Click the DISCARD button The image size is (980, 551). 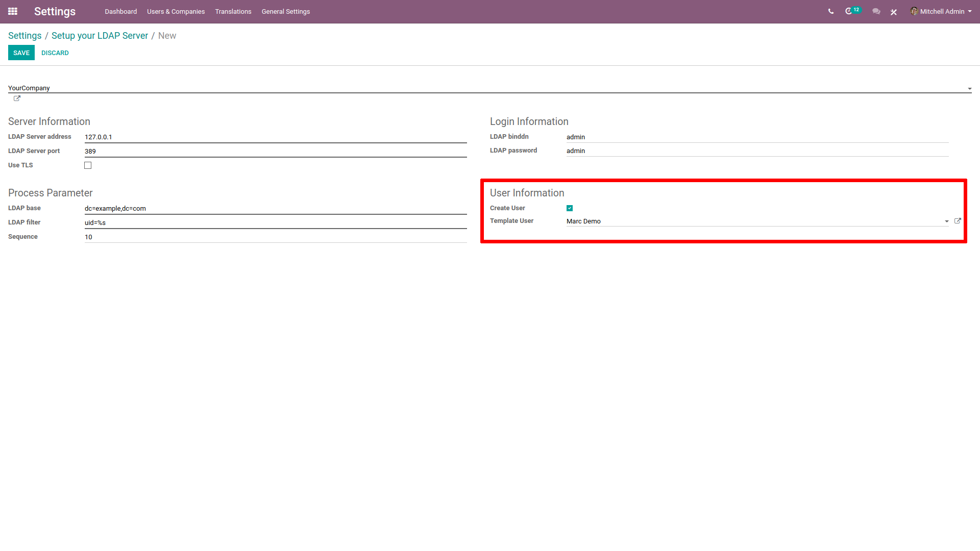coord(55,53)
